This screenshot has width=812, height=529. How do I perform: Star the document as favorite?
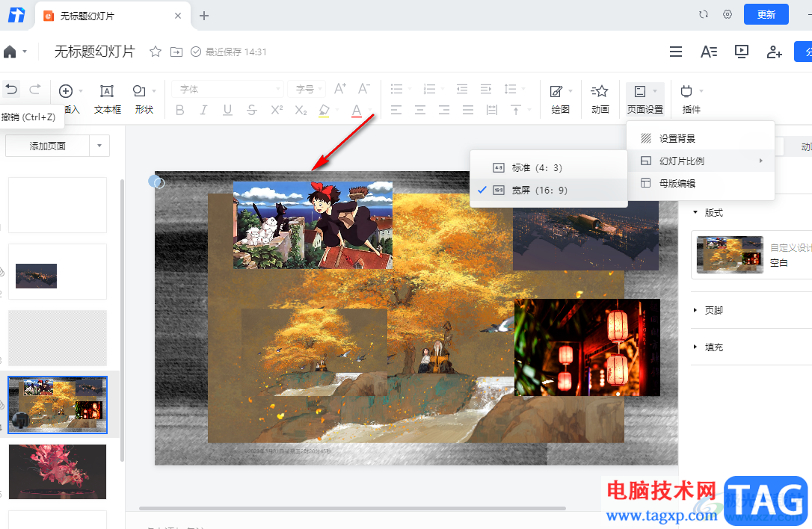coord(156,52)
